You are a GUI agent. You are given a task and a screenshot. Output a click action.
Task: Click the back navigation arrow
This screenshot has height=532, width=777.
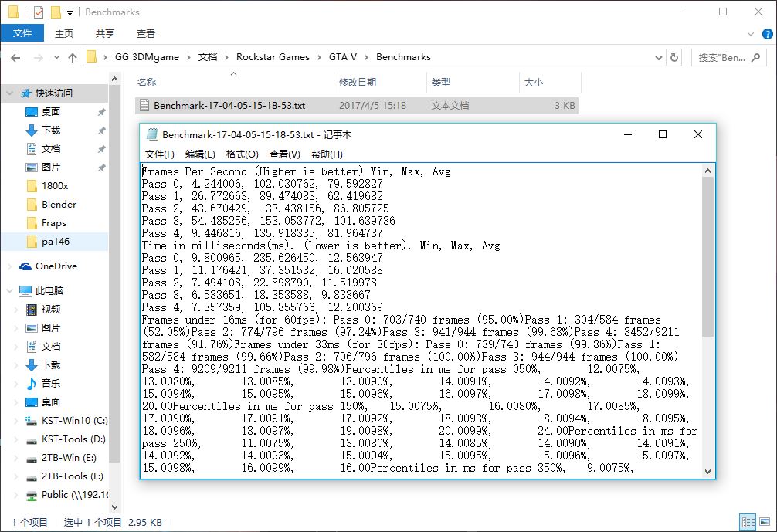[x=15, y=57]
